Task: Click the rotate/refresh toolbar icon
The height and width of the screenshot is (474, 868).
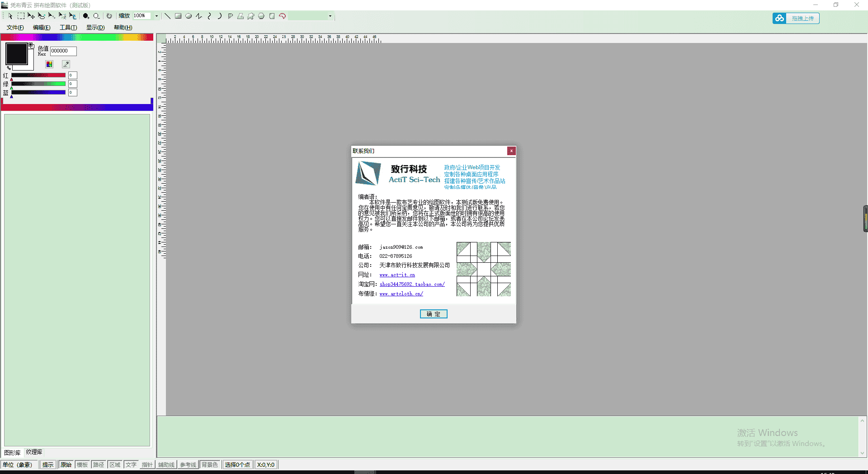Action: [109, 16]
